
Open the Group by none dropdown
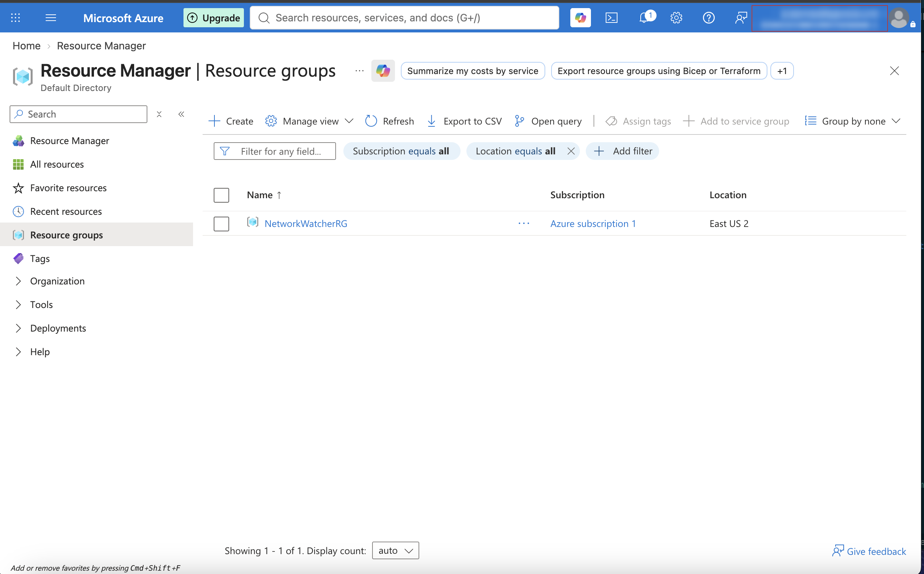pos(853,121)
